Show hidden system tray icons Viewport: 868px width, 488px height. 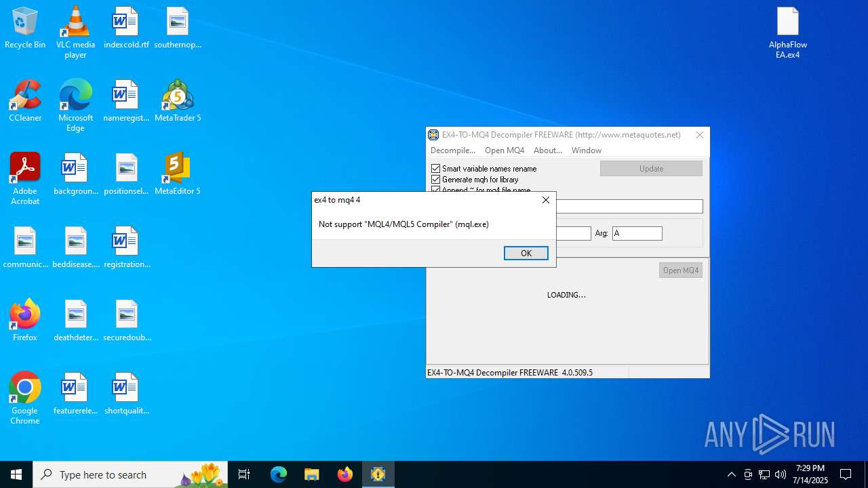click(731, 474)
